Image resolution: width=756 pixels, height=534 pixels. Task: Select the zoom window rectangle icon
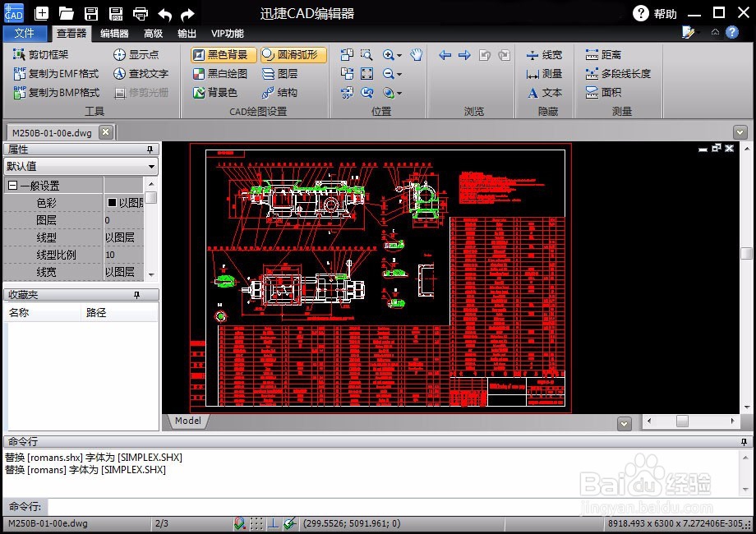pos(367,54)
